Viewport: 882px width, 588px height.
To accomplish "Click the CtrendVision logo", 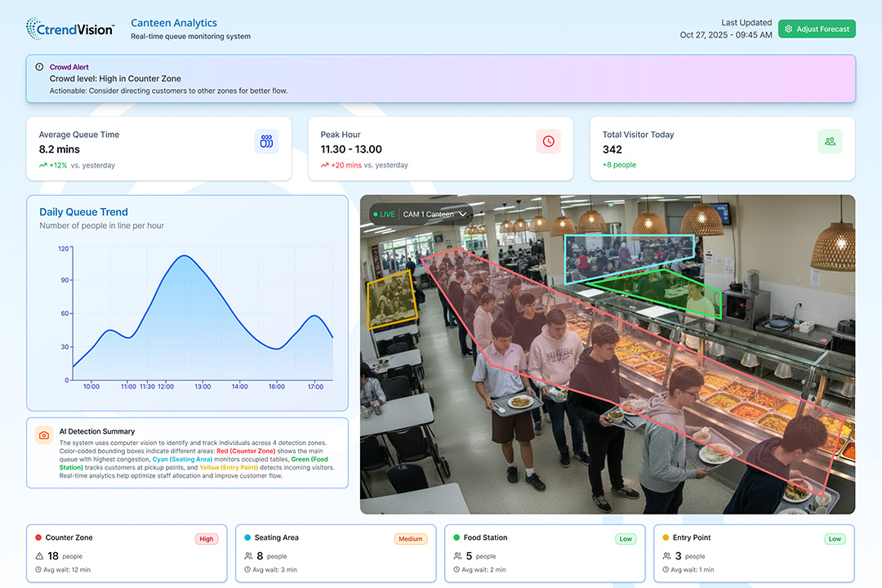I will tap(70, 29).
